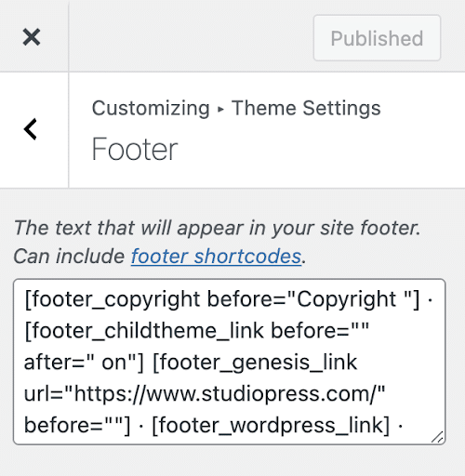Click the after=" on" attribute text
The height and width of the screenshot is (476, 465).
(84, 363)
